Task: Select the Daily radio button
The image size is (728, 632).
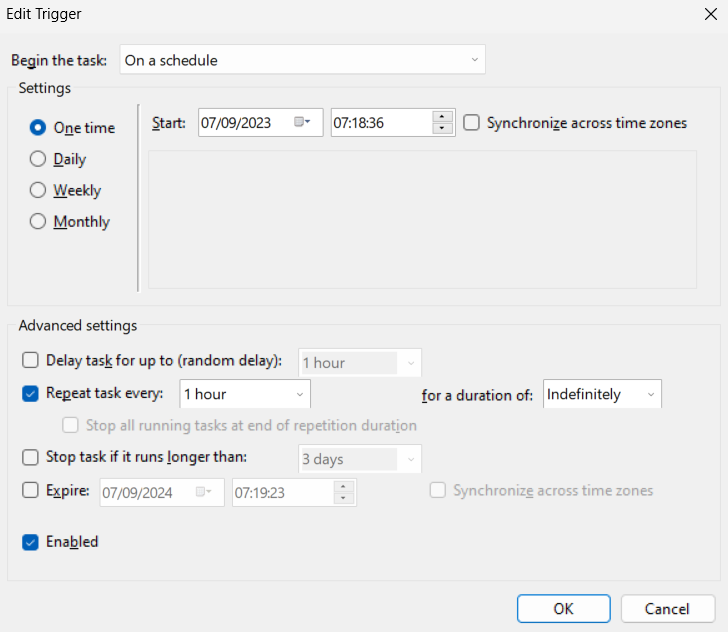Action: 38,159
